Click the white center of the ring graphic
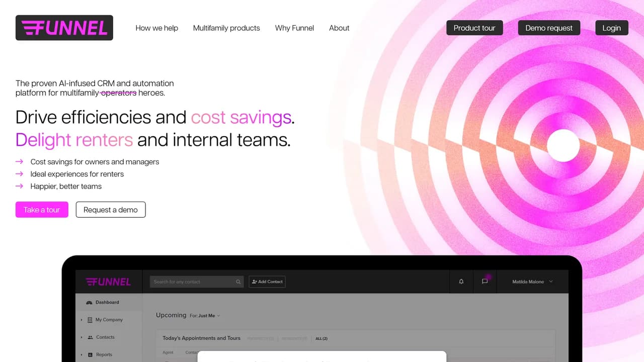Screen dimensions: 644x362 tap(563, 145)
